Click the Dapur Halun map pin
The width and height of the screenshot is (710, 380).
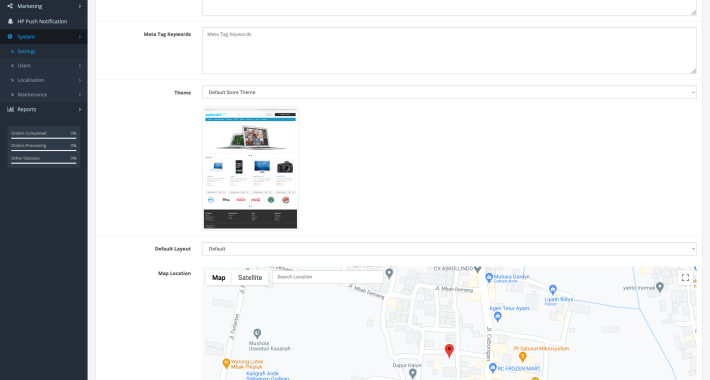point(412,374)
